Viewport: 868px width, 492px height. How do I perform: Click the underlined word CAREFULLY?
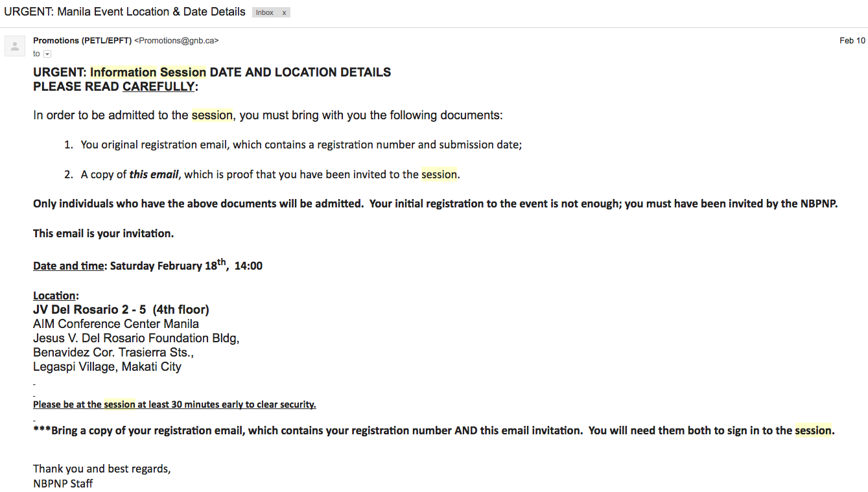(158, 87)
